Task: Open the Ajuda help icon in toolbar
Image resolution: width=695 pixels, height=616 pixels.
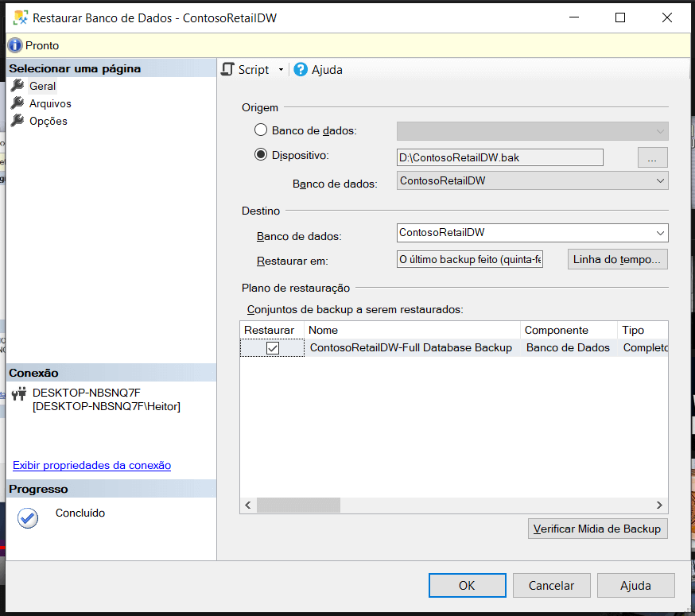Action: pyautogui.click(x=301, y=70)
